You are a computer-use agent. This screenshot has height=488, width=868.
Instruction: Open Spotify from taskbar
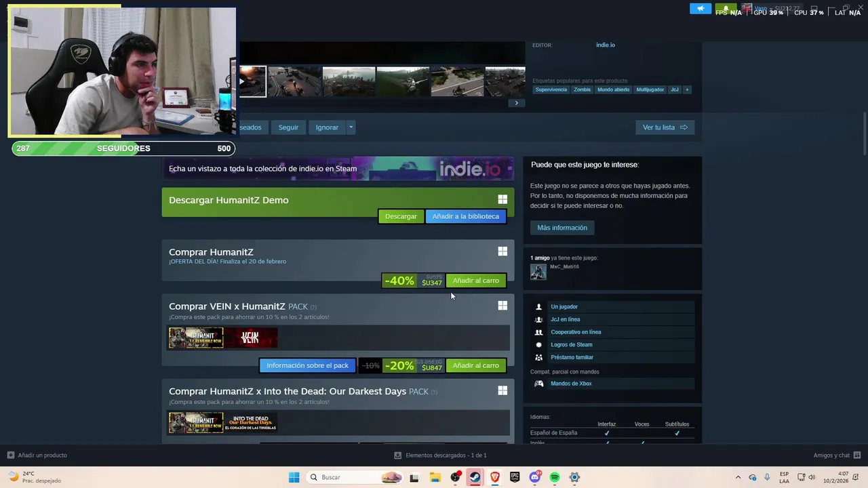[x=555, y=477]
